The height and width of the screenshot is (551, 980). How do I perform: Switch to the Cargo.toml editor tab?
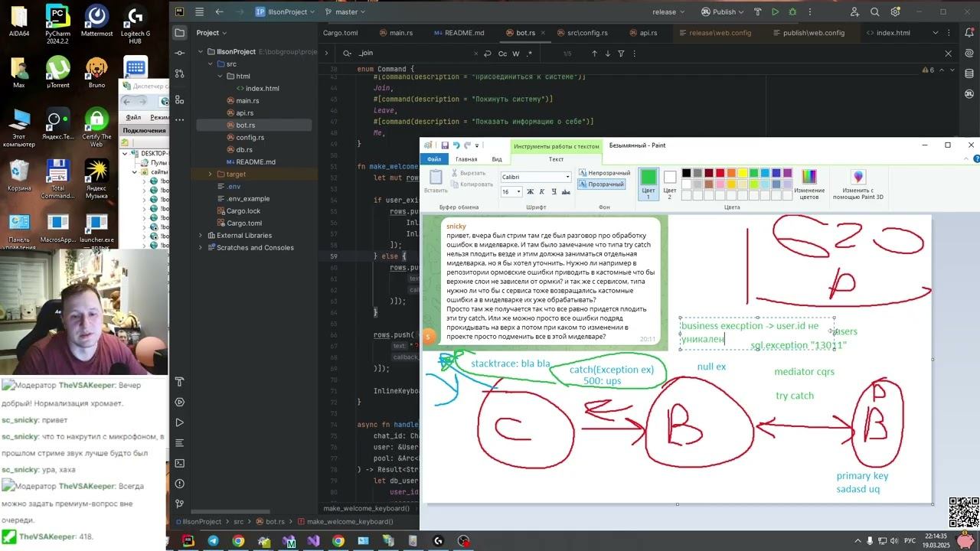tap(340, 33)
